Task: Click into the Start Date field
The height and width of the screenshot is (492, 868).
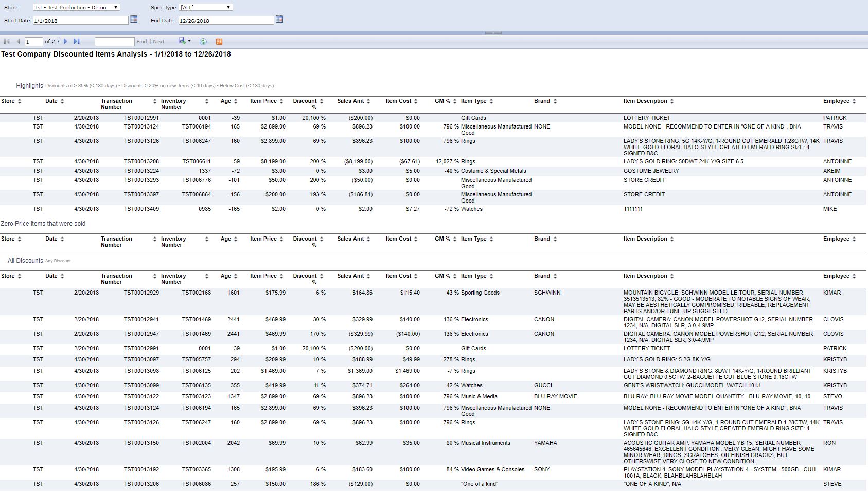Action: [80, 21]
